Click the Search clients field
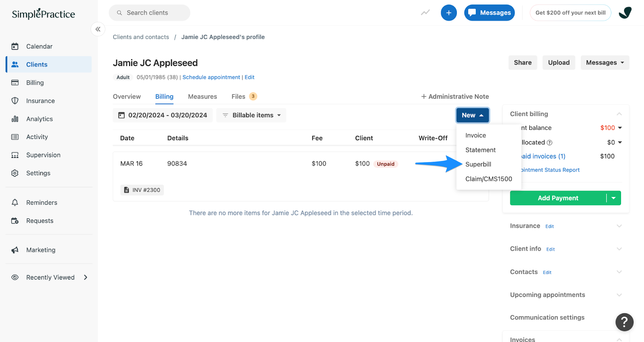The height and width of the screenshot is (342, 644). click(150, 13)
